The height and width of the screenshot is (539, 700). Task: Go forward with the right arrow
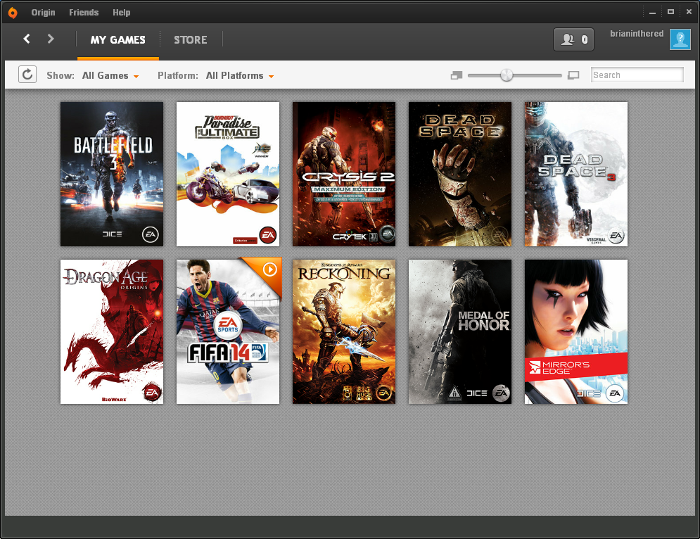point(50,39)
